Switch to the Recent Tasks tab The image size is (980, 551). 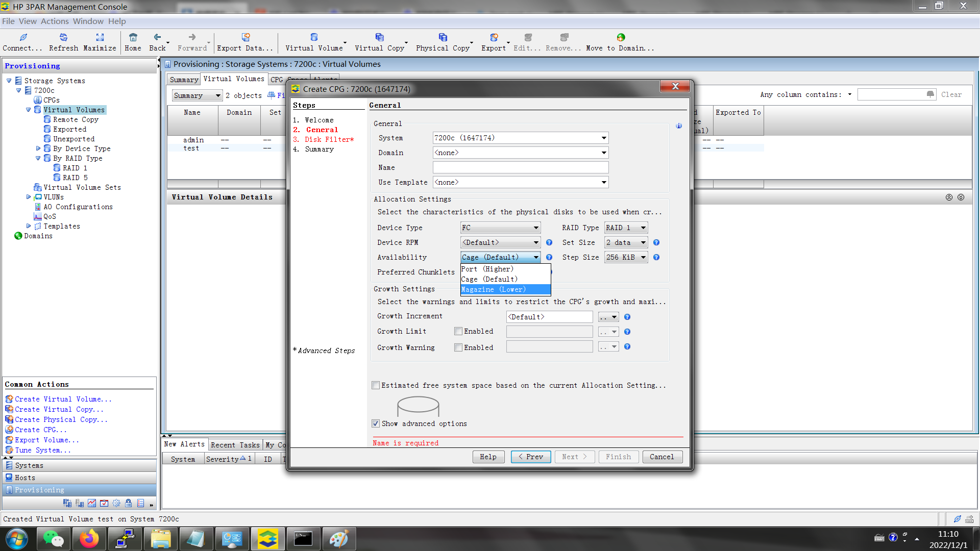(235, 445)
